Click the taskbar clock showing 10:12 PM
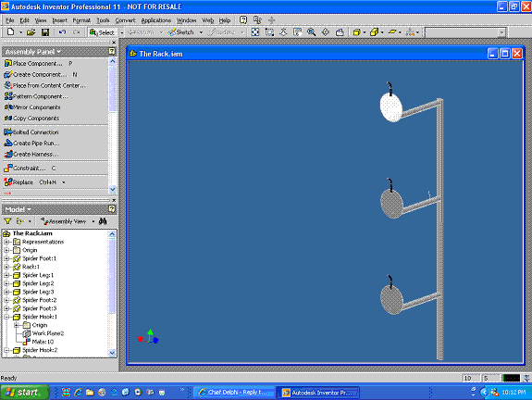The height and width of the screenshot is (400, 532). [x=513, y=393]
